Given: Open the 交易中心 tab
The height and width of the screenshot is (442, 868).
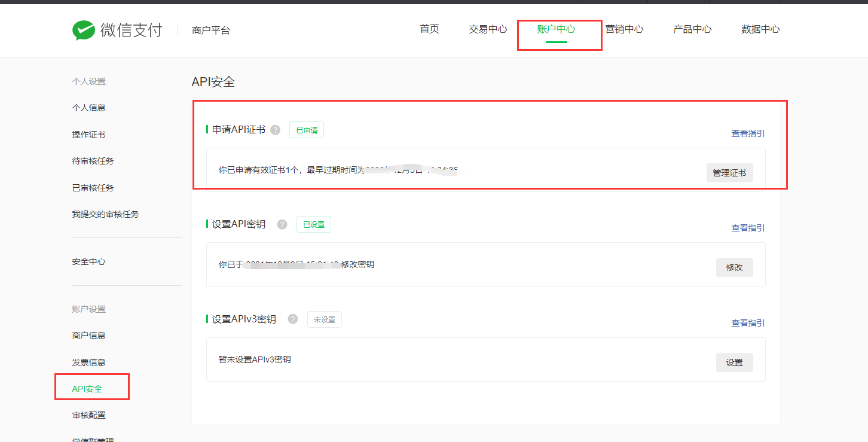Looking at the screenshot, I should pyautogui.click(x=488, y=29).
